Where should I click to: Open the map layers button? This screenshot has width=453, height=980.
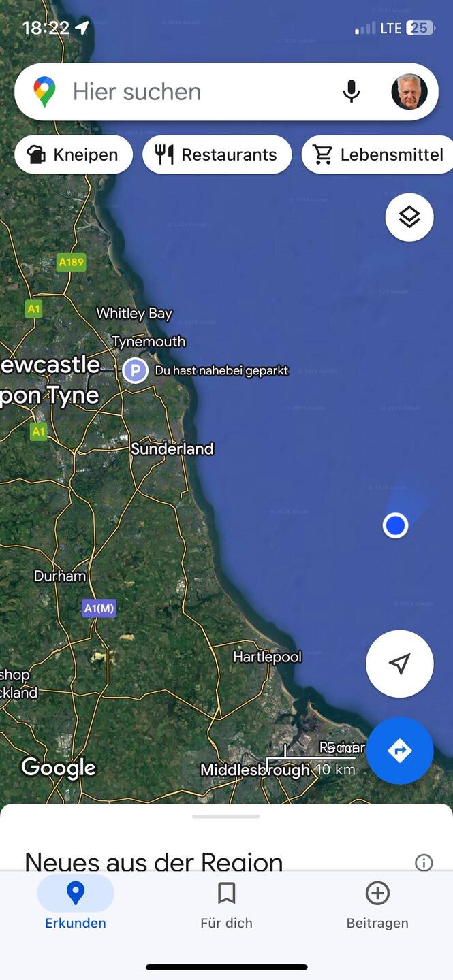click(409, 218)
